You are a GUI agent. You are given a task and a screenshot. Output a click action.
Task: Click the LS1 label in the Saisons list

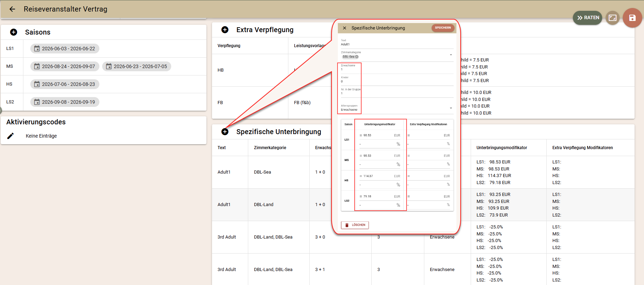(x=10, y=49)
